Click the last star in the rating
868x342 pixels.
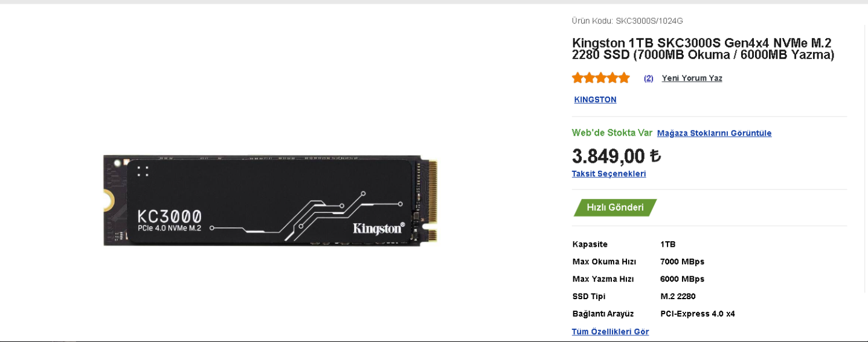pyautogui.click(x=624, y=78)
